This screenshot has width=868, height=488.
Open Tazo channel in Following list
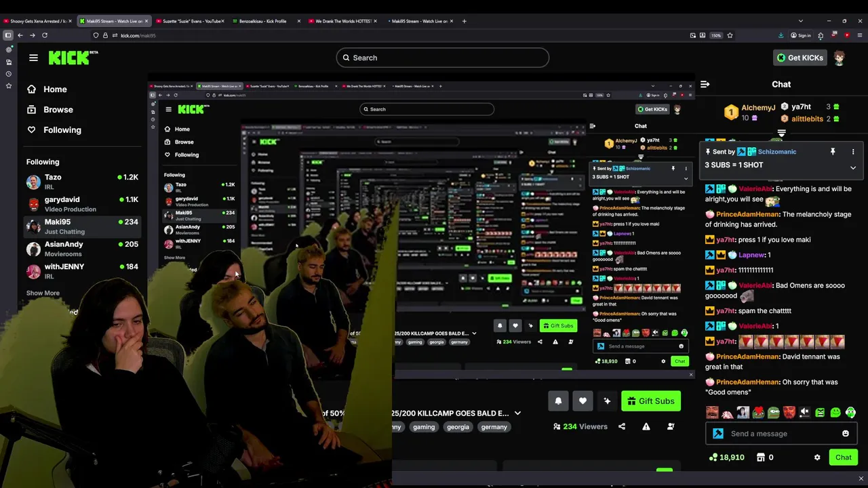click(x=82, y=182)
